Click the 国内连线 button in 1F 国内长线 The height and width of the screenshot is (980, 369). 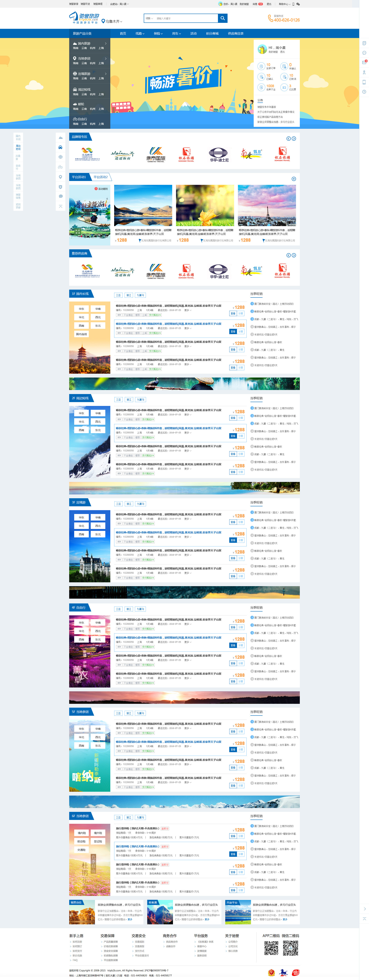[81, 334]
